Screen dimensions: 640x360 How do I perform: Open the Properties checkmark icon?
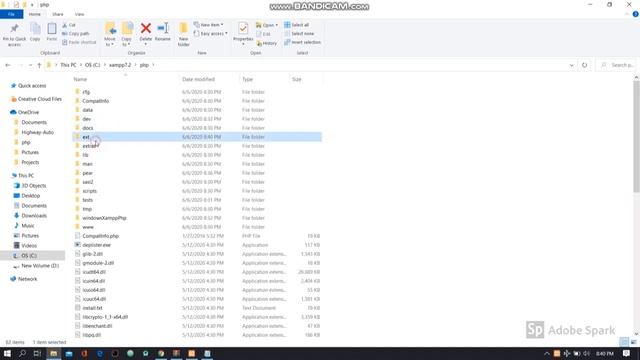tap(243, 28)
